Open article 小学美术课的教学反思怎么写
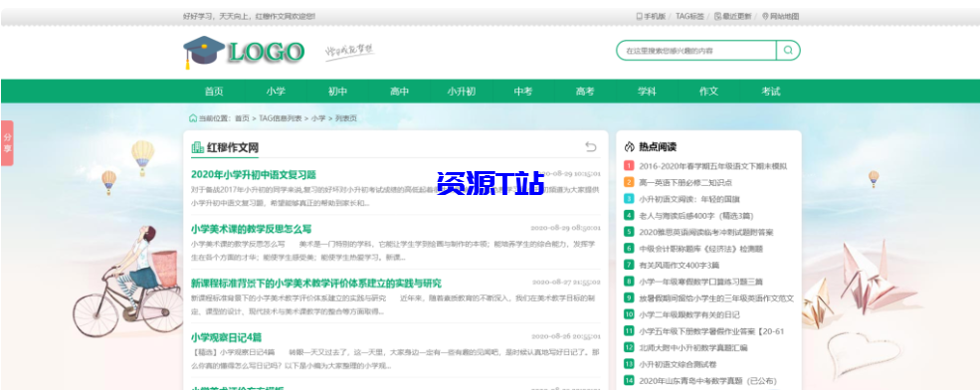 click(x=252, y=229)
